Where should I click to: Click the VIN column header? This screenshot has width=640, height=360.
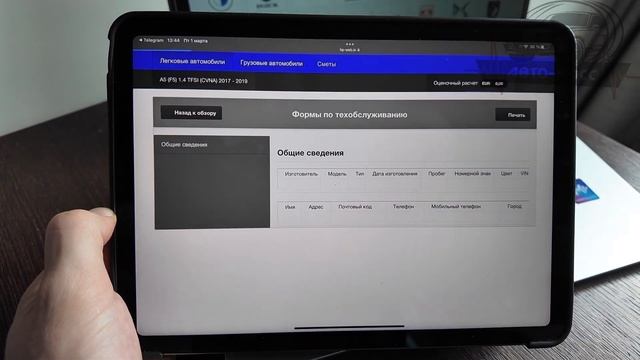(524, 173)
